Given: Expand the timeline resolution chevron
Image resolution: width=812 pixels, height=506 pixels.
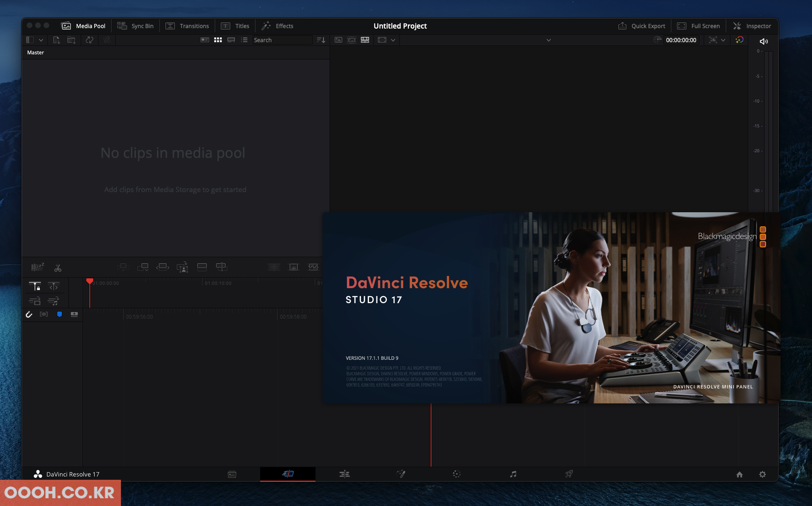Looking at the screenshot, I should tap(723, 40).
